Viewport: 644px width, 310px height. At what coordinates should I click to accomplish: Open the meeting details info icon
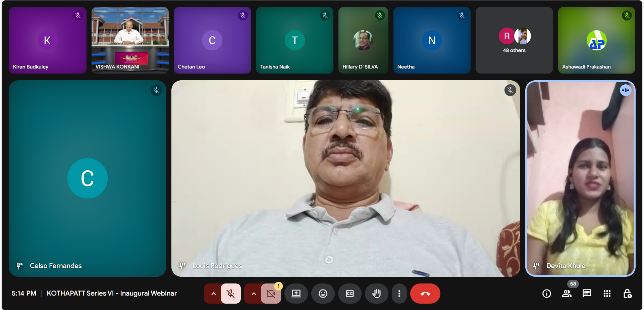point(546,294)
